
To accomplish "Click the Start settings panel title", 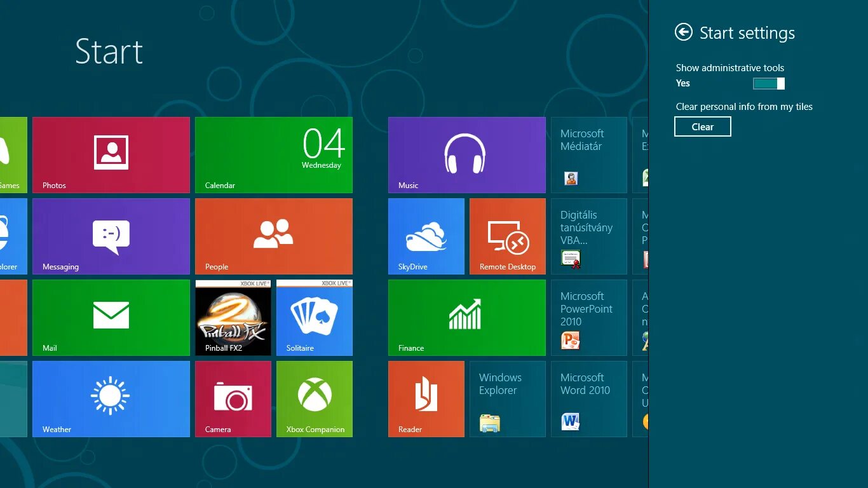I will click(747, 33).
